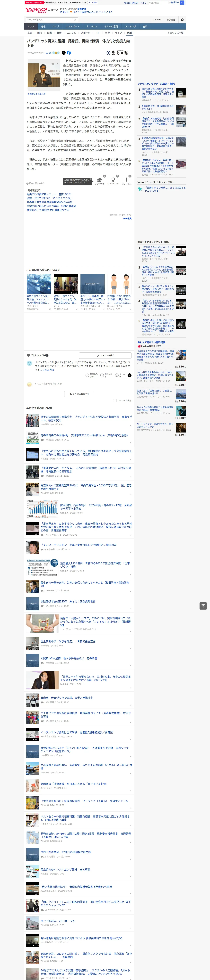
Task: Expand first comment with もっと見る link
Action: [48, 369]
